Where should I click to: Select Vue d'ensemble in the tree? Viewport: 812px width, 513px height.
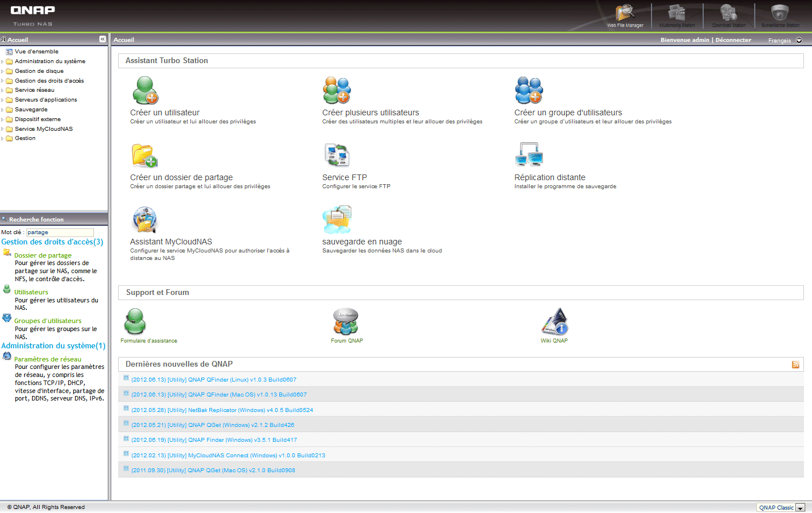(x=37, y=52)
